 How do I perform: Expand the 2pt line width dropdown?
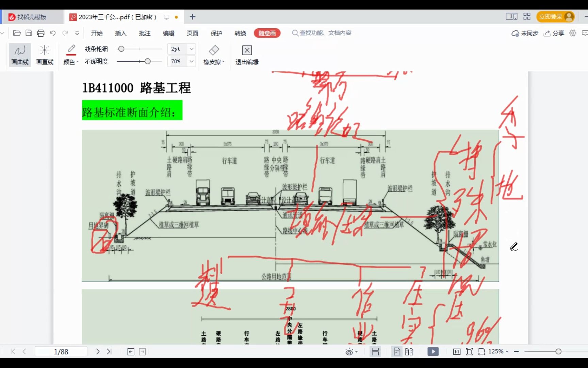click(192, 49)
